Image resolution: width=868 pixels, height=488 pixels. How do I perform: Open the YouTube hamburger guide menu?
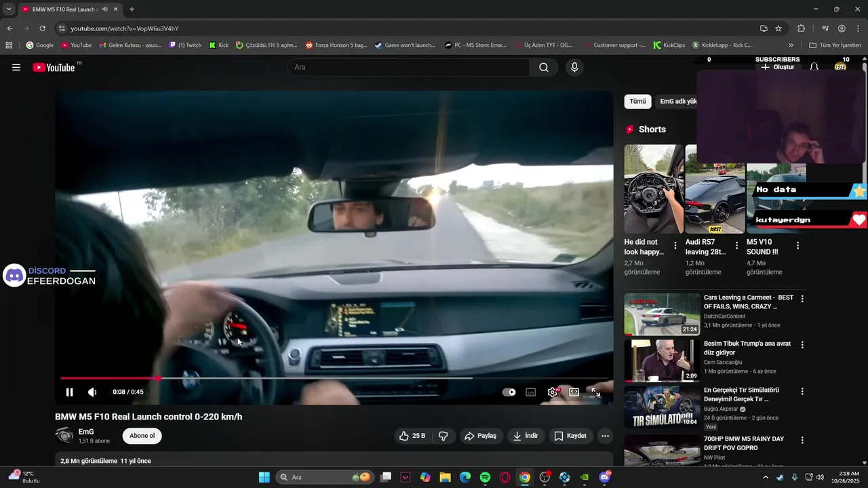(16, 67)
